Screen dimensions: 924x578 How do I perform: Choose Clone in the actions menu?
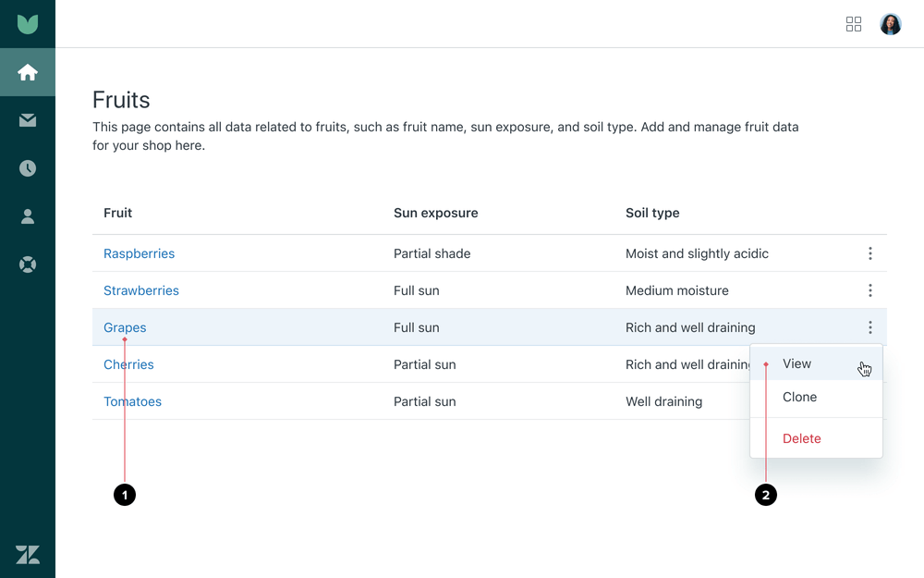tap(799, 397)
